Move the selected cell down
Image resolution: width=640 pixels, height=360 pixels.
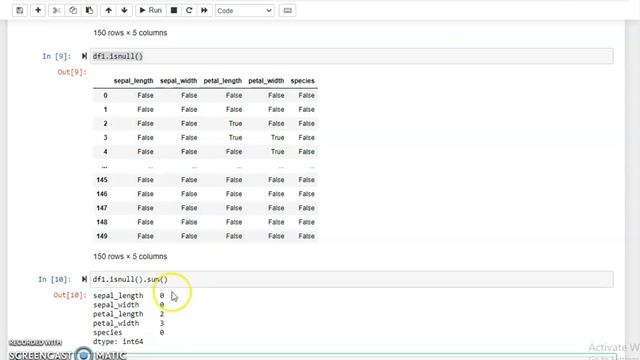click(124, 10)
